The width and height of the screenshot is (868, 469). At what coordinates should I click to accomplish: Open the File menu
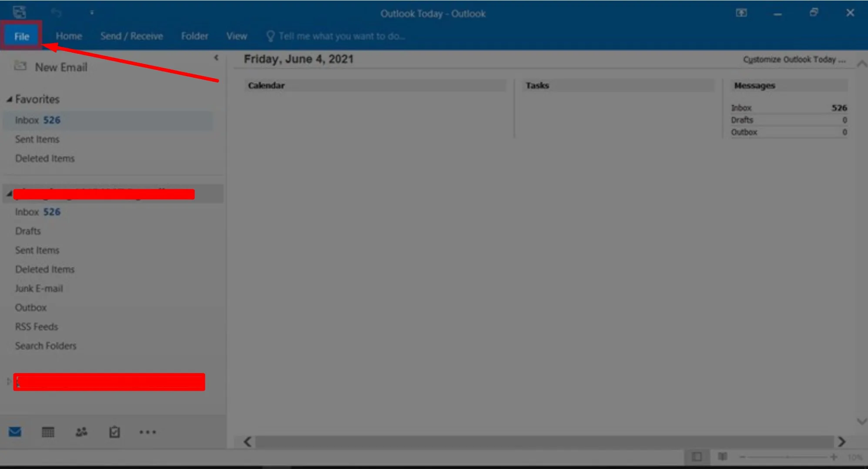(21, 36)
